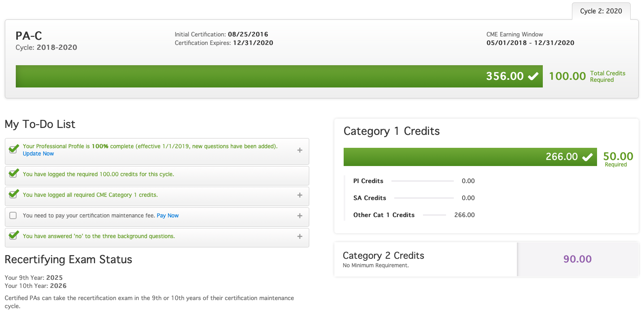
Task: Click the Recertifying Exam Status heading
Action: tap(68, 260)
